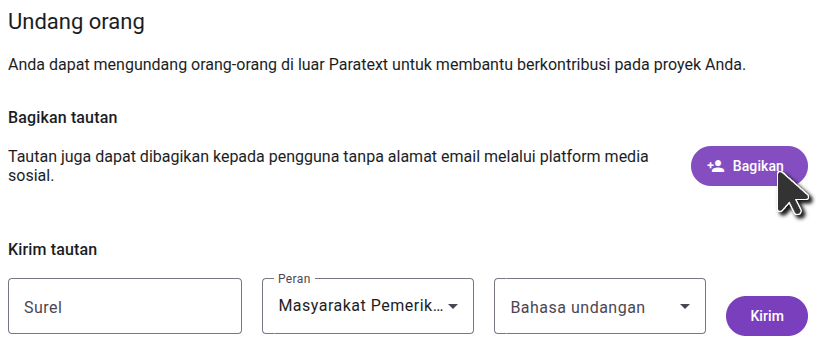The height and width of the screenshot is (361, 816).
Task: Click the Bahasa undangan placeholder text
Action: tap(578, 307)
